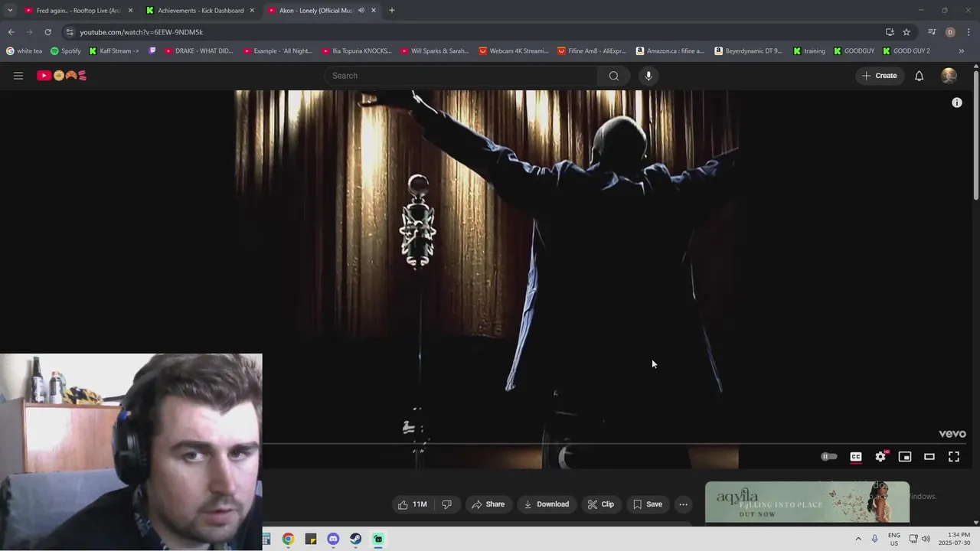Download the video
Screen dimensions: 980x551
546,504
